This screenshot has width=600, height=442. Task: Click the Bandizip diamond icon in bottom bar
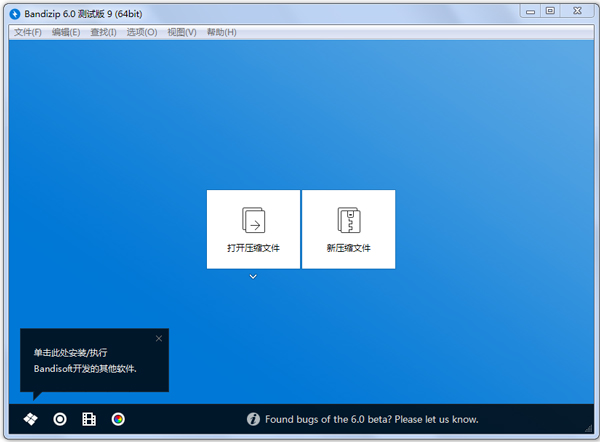pyautogui.click(x=30, y=419)
